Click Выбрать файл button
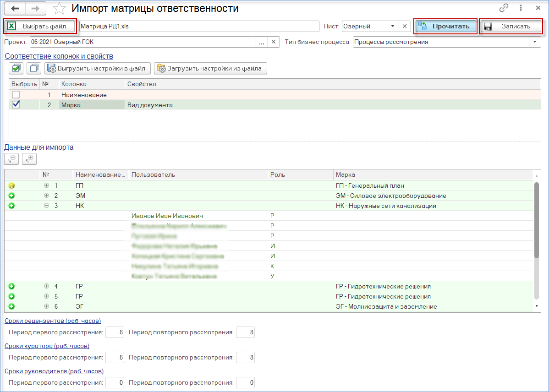This screenshot has height=392, width=549. coord(40,26)
